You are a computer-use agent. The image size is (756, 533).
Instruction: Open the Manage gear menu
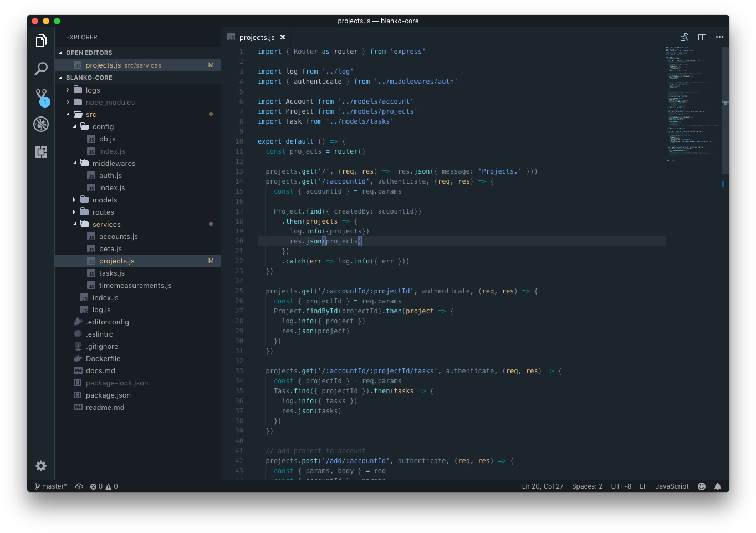point(40,466)
